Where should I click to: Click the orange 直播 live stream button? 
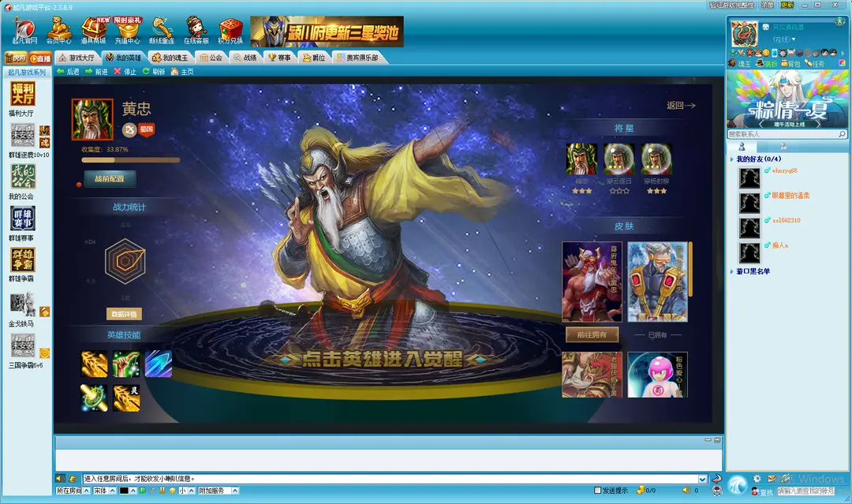pos(40,58)
